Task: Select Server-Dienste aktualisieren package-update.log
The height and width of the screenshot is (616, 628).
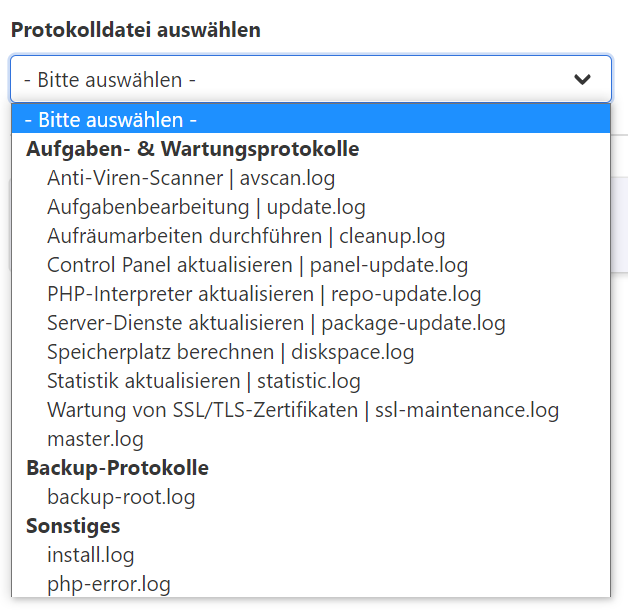Action: pos(276,323)
